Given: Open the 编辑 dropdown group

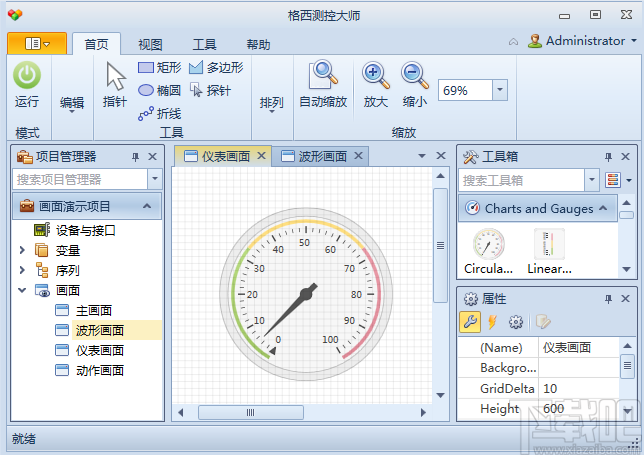Looking at the screenshot, I should click(x=72, y=104).
